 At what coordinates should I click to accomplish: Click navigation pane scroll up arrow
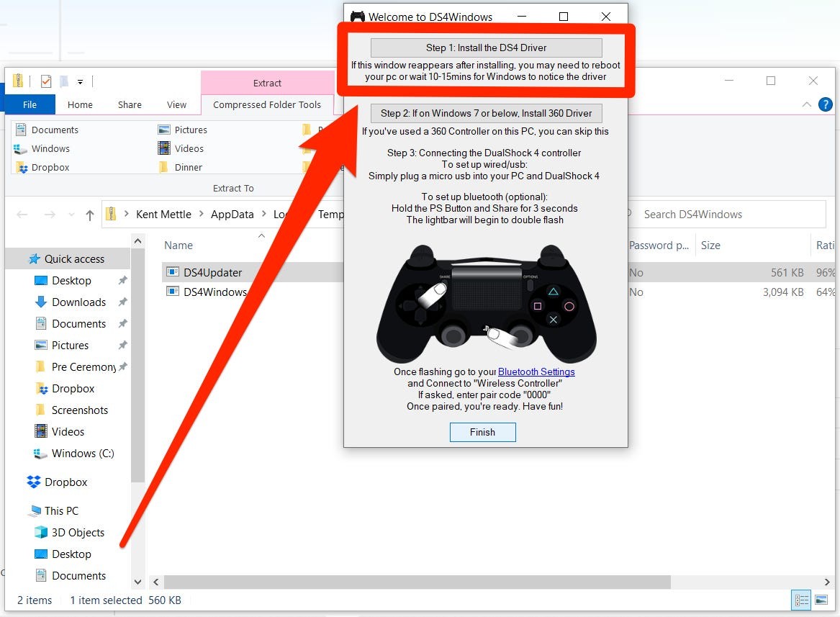(137, 242)
